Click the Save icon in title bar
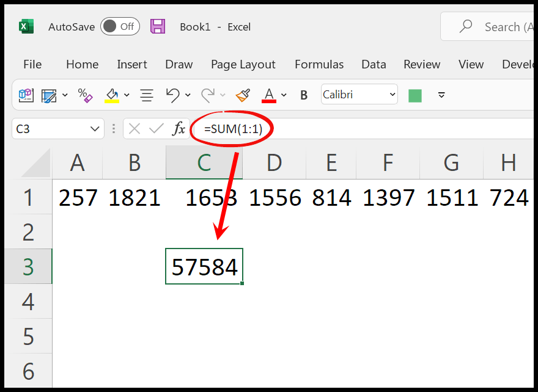Screen dimensions: 538x392 pyautogui.click(x=158, y=26)
